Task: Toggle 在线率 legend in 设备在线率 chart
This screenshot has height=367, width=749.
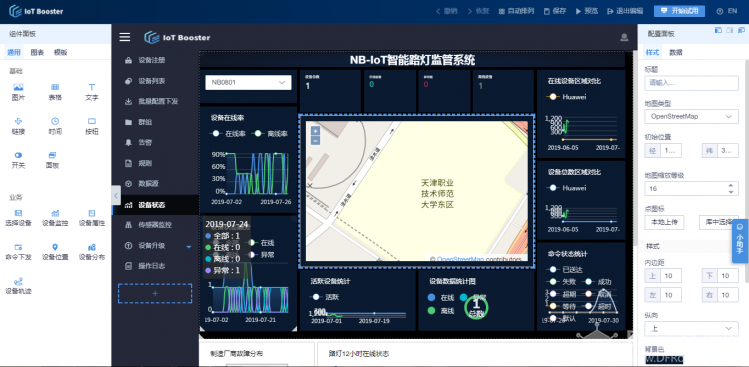Action: pyautogui.click(x=227, y=134)
